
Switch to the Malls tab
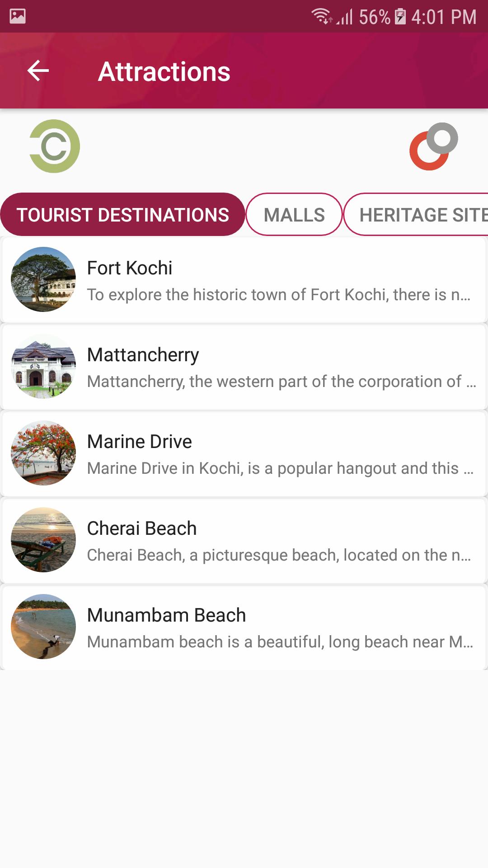[294, 215]
